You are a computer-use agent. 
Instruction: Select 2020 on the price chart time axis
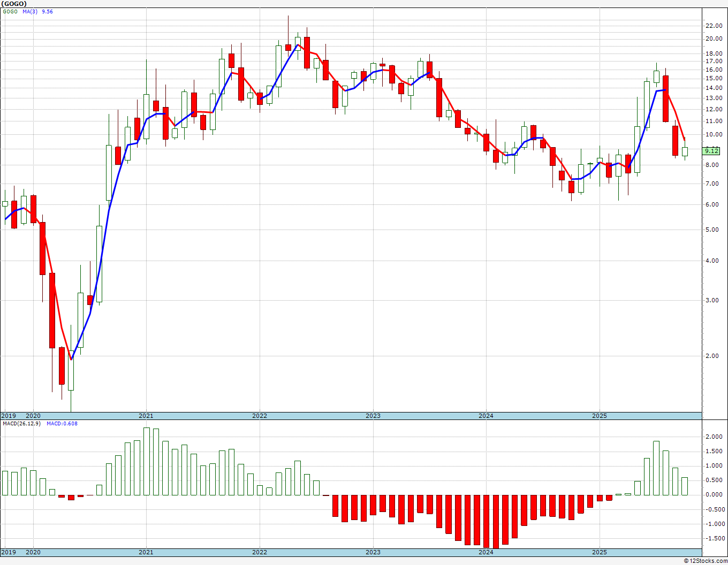[33, 416]
